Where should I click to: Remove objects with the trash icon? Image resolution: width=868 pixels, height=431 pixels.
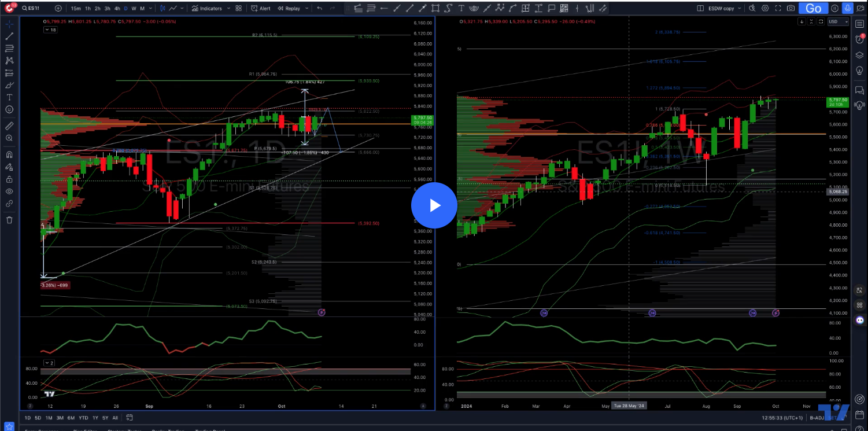[9, 220]
